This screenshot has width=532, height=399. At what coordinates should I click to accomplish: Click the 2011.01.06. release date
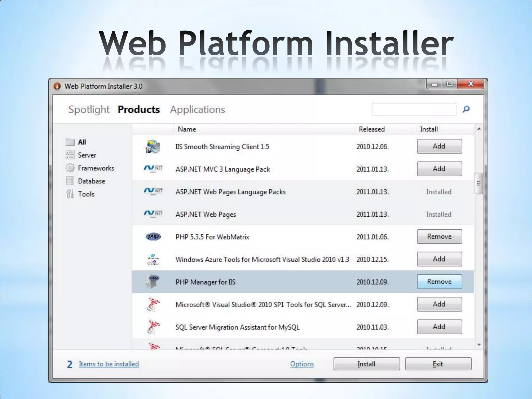point(373,237)
